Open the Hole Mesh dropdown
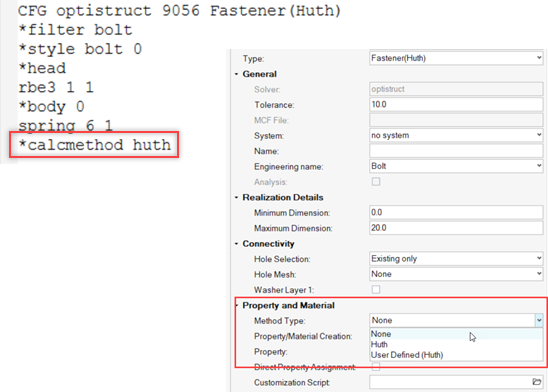The image size is (548, 392). (x=456, y=274)
